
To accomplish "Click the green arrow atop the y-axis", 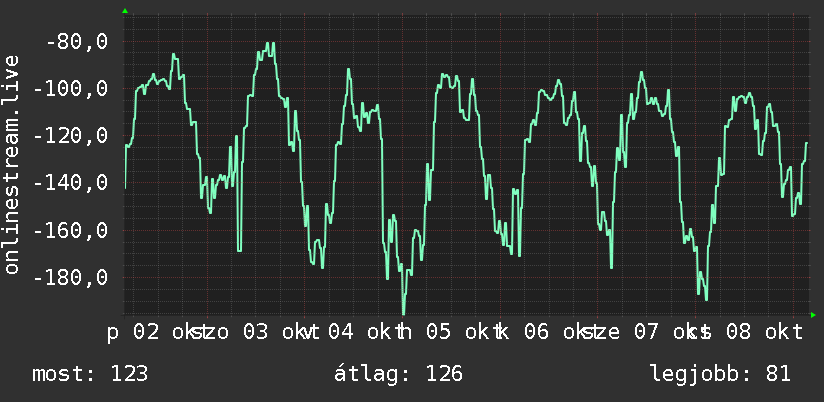I will (125, 11).
